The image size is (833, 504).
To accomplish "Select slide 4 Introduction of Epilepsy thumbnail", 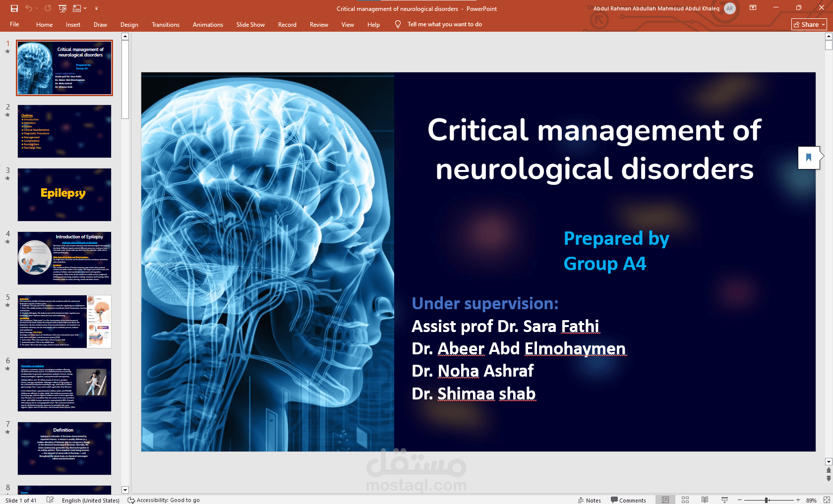I will point(64,258).
